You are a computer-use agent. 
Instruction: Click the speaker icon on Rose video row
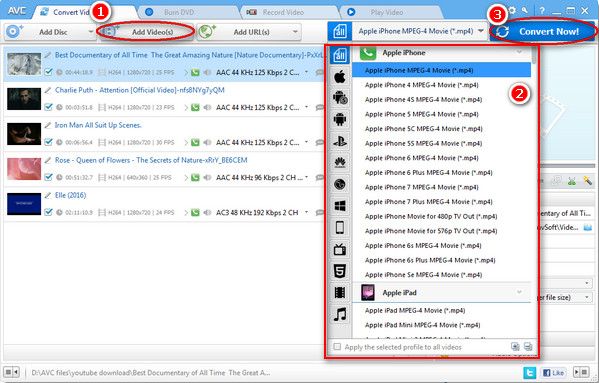click(x=207, y=177)
